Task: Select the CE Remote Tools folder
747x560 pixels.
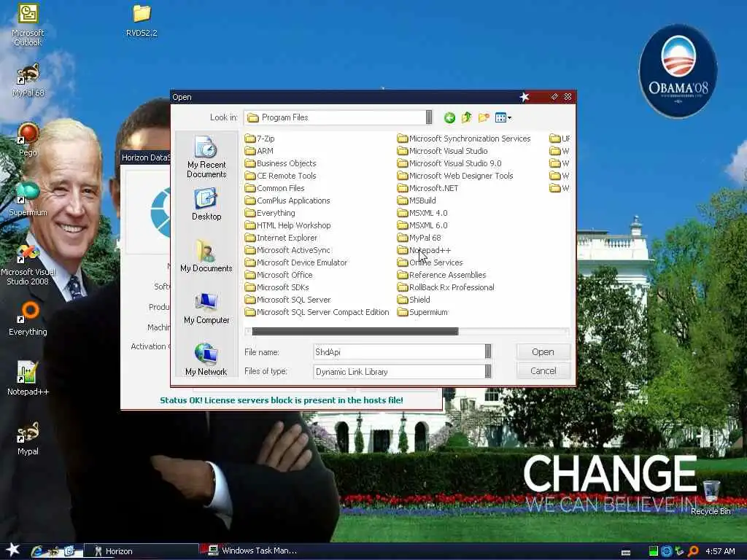Action: coord(281,176)
